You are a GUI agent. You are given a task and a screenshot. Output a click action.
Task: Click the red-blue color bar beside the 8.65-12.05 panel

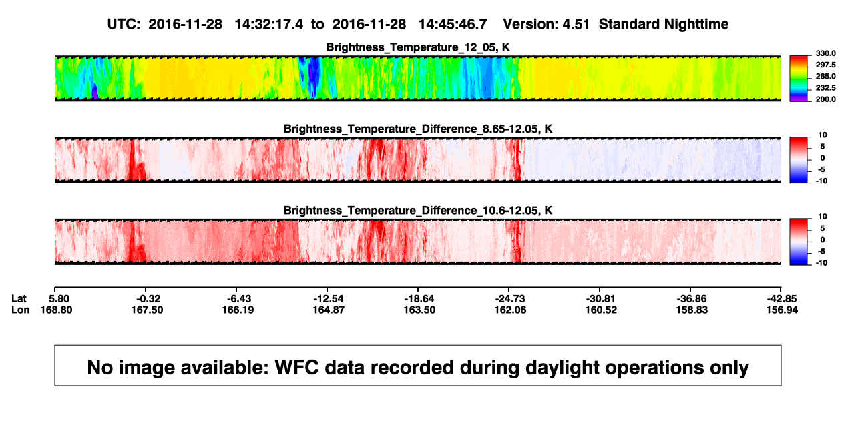pyautogui.click(x=799, y=159)
